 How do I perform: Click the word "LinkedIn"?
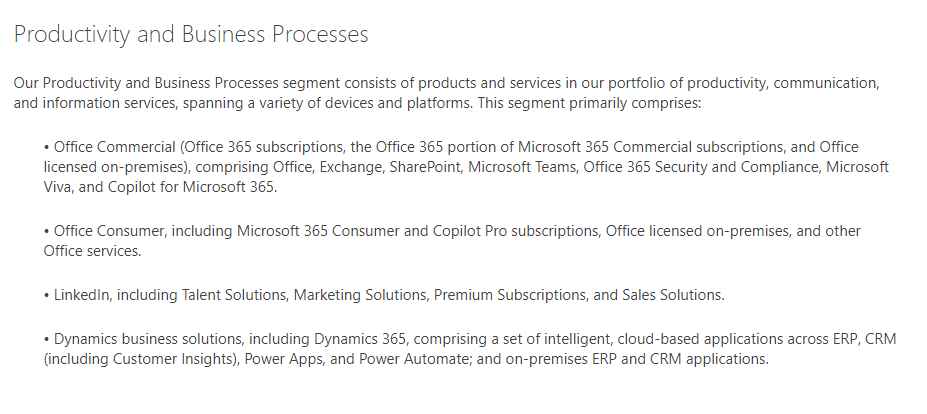point(83,295)
